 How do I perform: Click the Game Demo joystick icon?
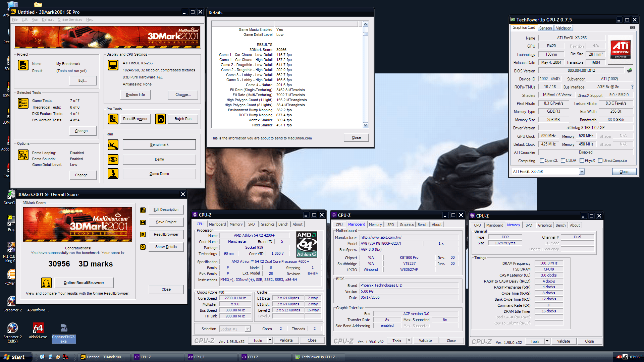[x=113, y=174]
